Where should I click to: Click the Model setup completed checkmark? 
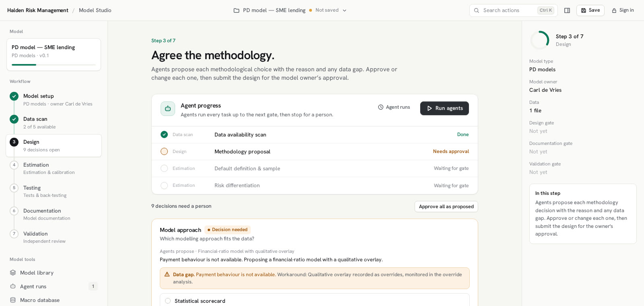tap(14, 96)
